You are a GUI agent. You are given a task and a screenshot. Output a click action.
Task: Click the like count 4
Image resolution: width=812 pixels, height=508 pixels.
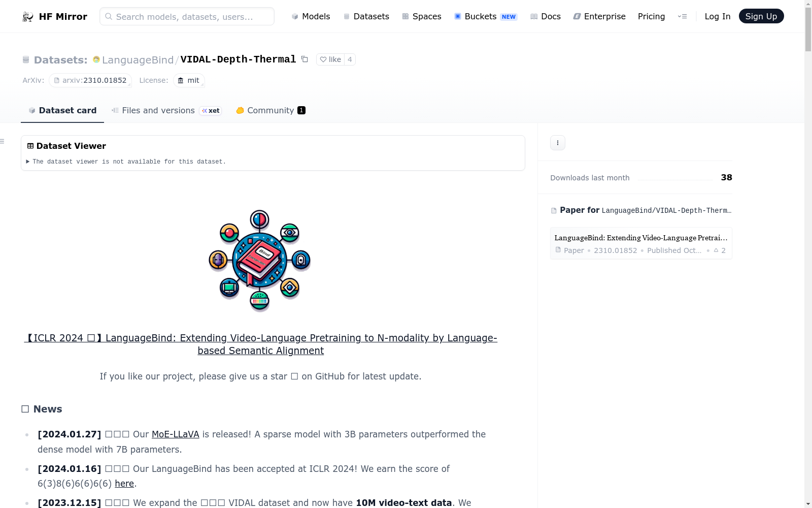coord(350,59)
